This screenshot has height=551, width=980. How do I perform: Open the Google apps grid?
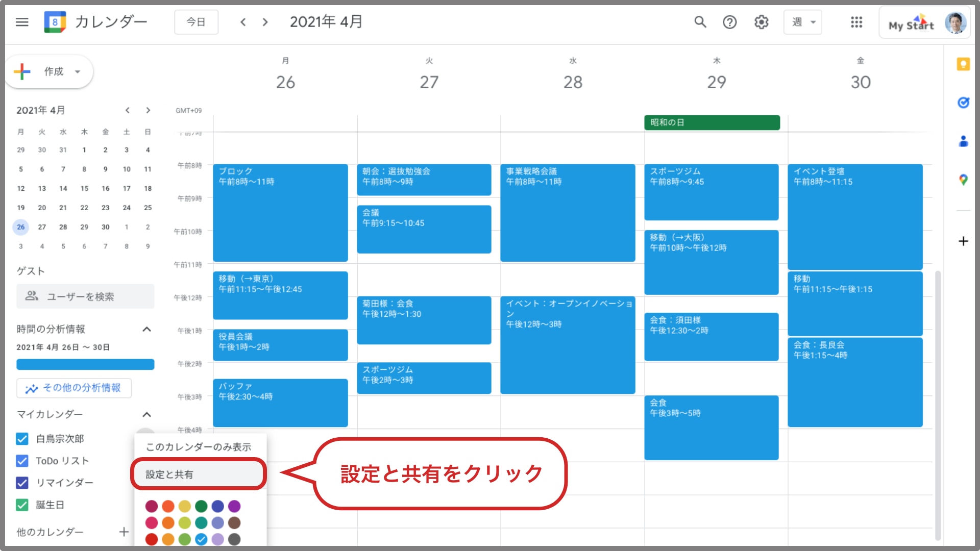tap(856, 22)
